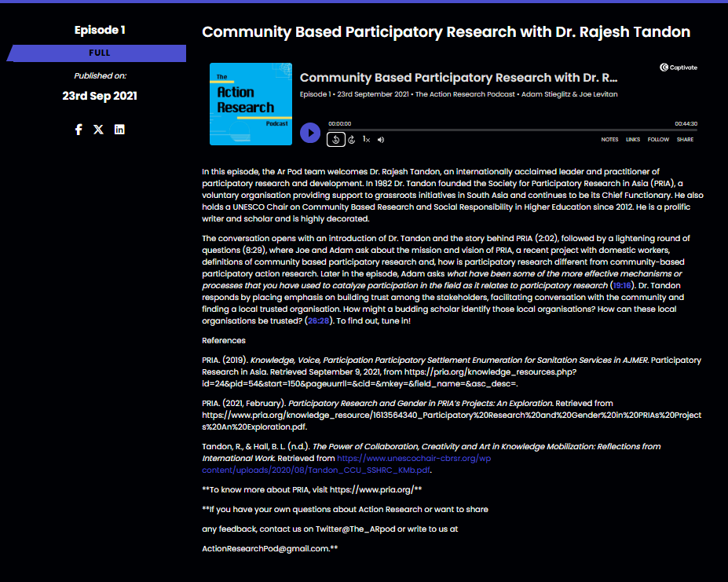The image size is (728, 582).
Task: Open the LINKS tab in player
Action: 633,140
